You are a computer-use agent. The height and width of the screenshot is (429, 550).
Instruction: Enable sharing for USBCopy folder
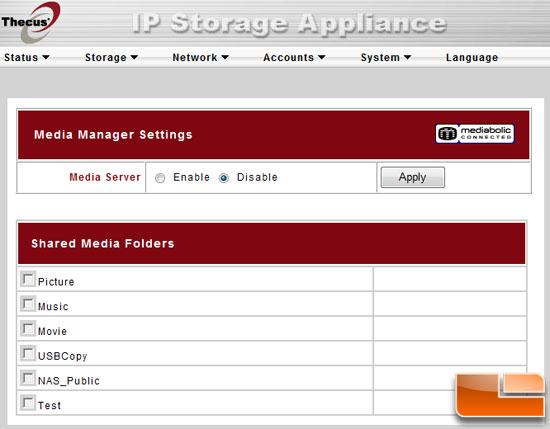point(28,354)
